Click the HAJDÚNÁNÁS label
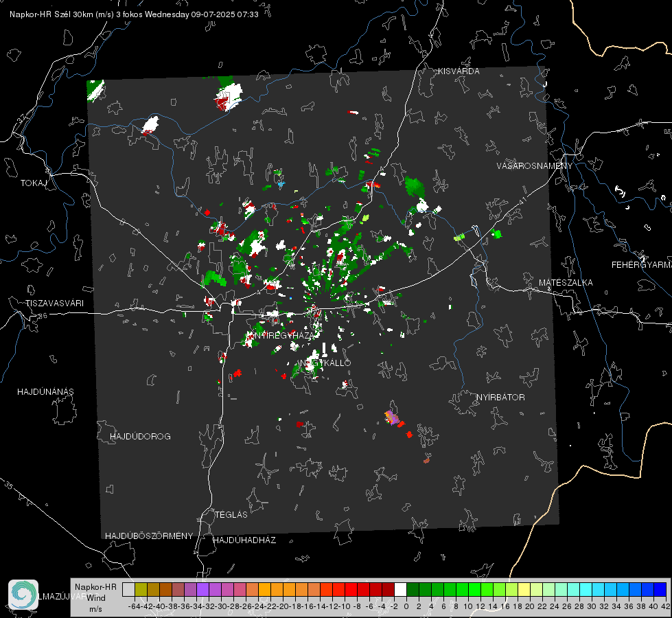 [45, 391]
